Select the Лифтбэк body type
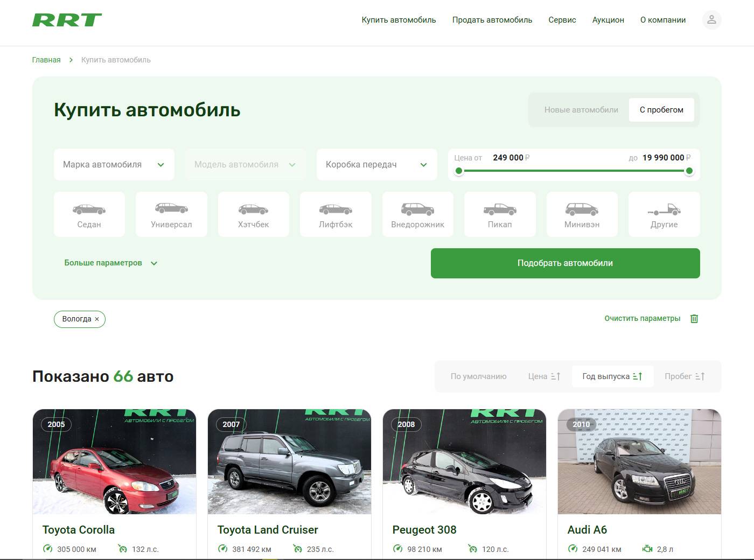Screen dimensions: 754x560 336,214
